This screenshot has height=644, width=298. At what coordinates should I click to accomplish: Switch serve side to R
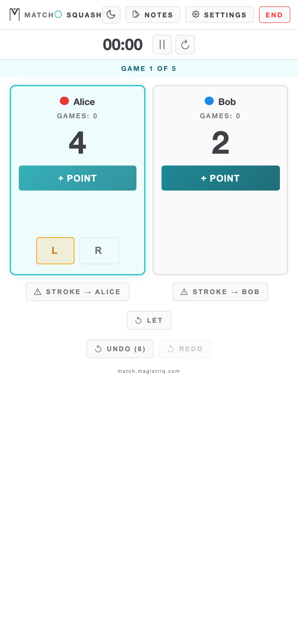pos(99,251)
